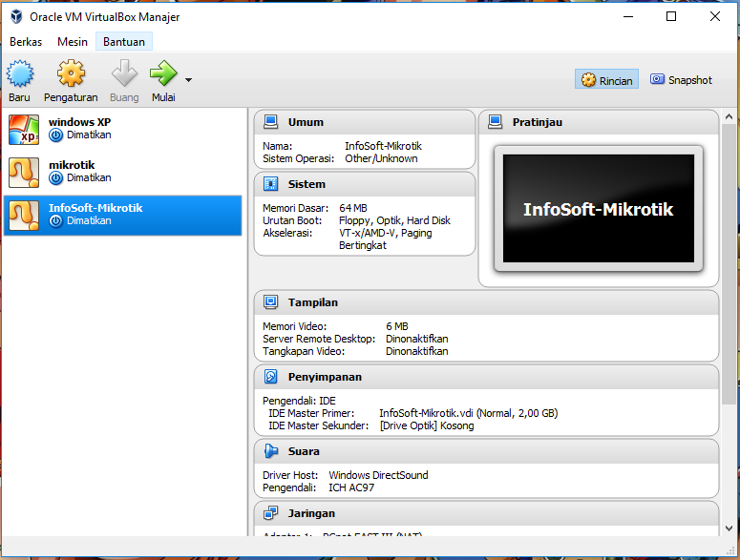Click the [Drive Optik] Kosong entry
740x560 pixels.
click(x=427, y=425)
